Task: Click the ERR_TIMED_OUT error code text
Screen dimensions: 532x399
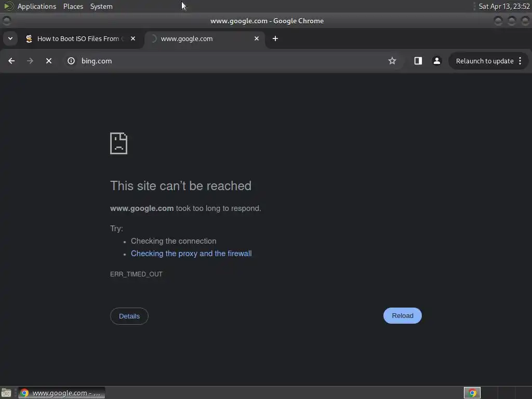Action: tap(136, 274)
